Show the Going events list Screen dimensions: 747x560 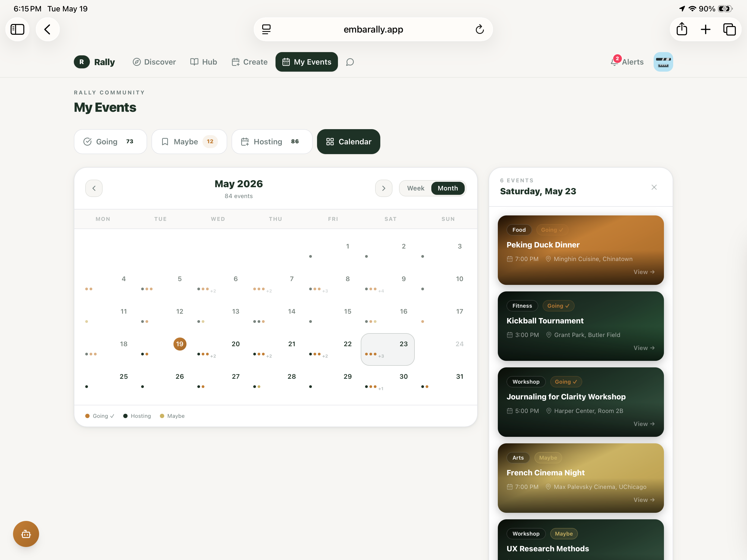coord(110,141)
